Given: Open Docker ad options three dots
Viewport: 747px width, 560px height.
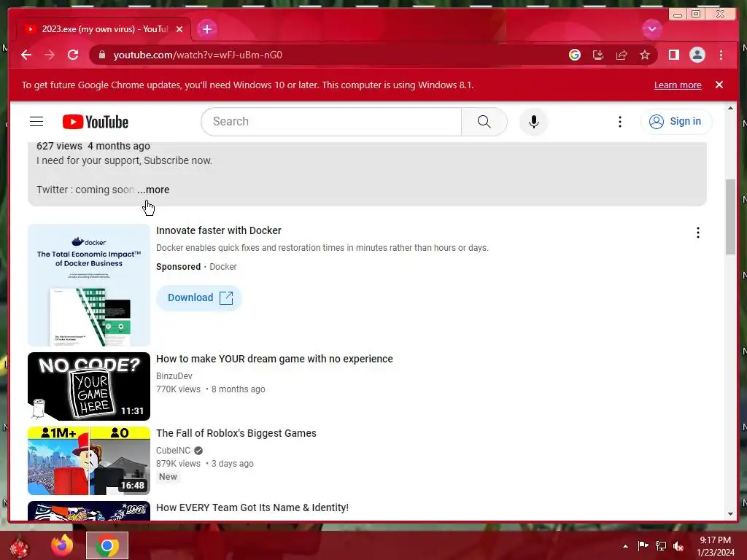Looking at the screenshot, I should pos(698,233).
